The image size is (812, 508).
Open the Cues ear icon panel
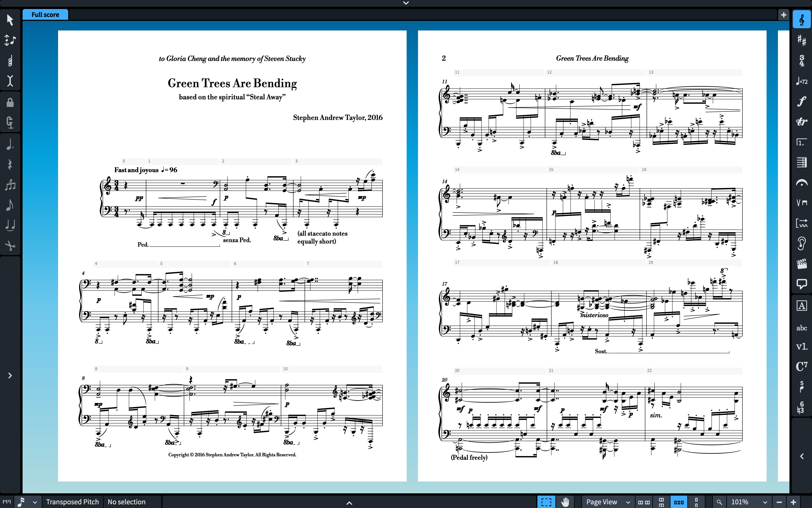[802, 243]
